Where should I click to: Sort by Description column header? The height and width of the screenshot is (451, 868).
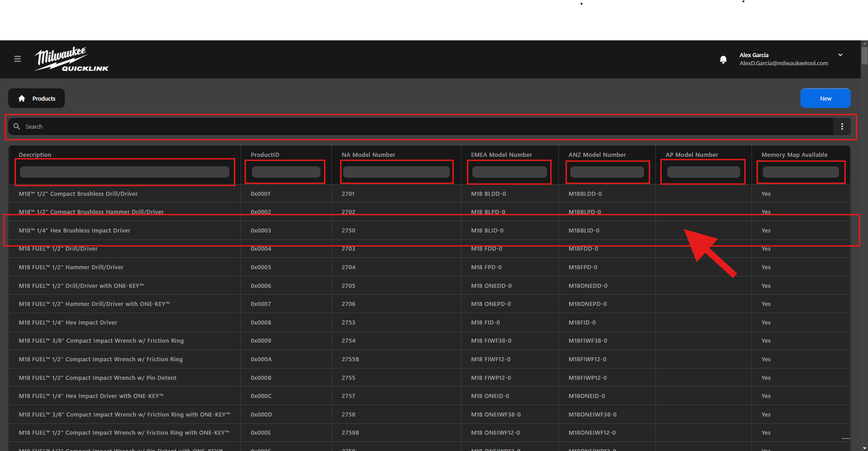tap(35, 155)
